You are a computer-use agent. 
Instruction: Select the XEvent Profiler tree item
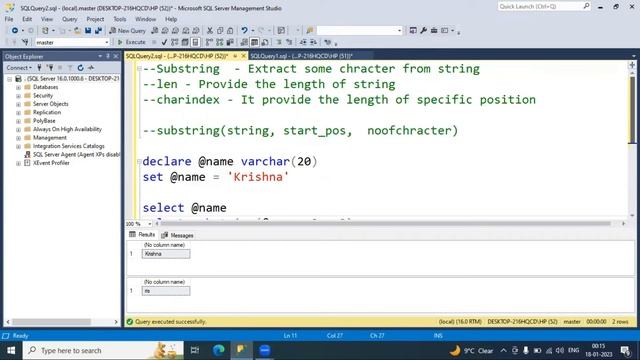pos(51,163)
